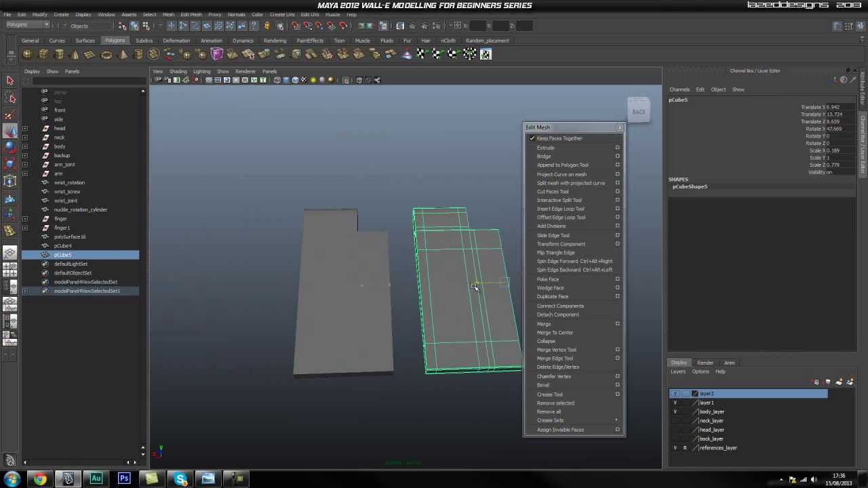Screen dimensions: 868x488
Task: Select pCube4 in the outliner
Action: pos(62,245)
